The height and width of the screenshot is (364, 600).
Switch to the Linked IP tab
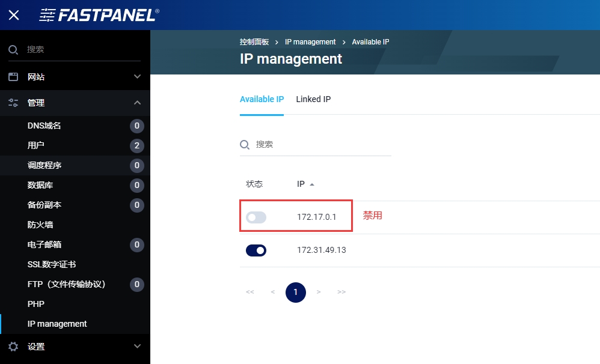313,99
